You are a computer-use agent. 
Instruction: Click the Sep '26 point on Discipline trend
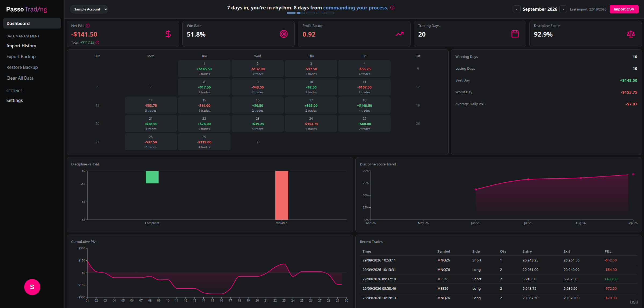point(633,174)
